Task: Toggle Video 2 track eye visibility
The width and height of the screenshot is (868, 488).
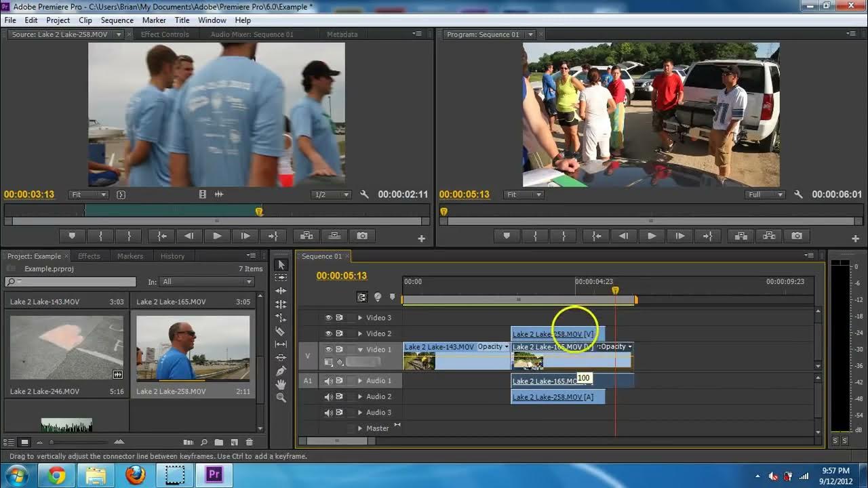Action: click(329, 333)
